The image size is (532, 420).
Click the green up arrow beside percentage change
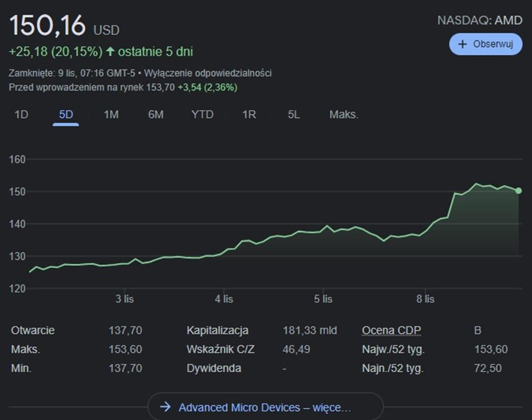[x=110, y=51]
